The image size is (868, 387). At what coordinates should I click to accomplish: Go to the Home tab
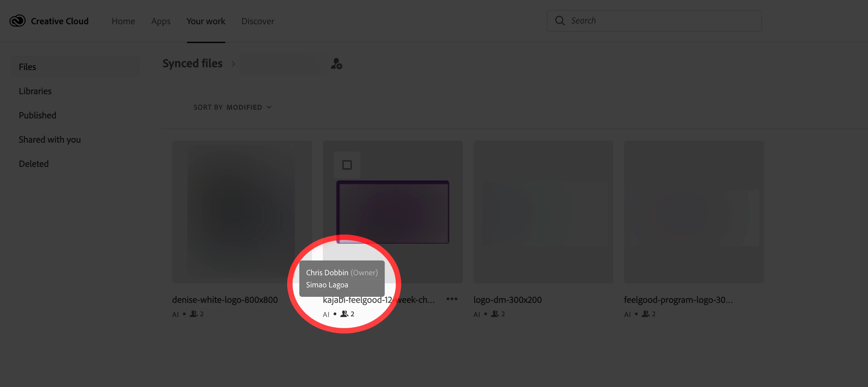[123, 21]
